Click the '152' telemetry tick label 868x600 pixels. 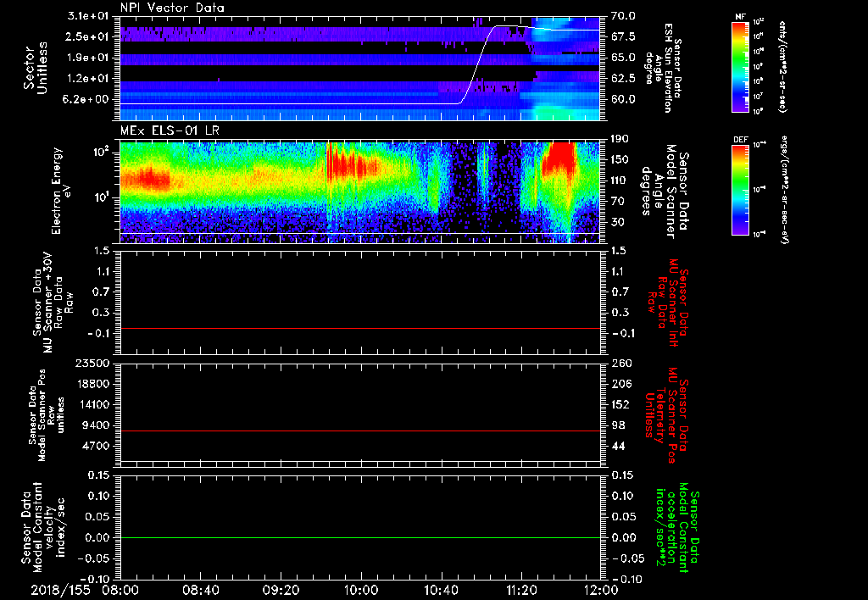tap(620, 404)
